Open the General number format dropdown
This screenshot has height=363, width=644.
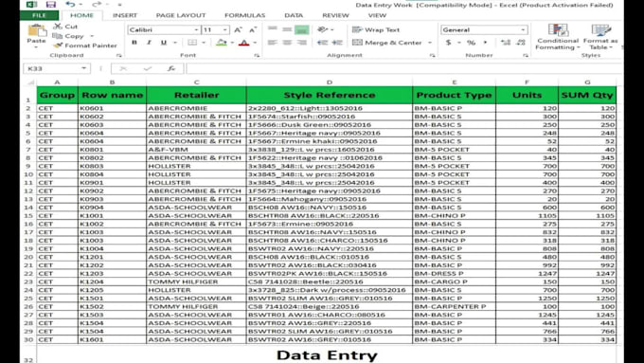pyautogui.click(x=523, y=29)
